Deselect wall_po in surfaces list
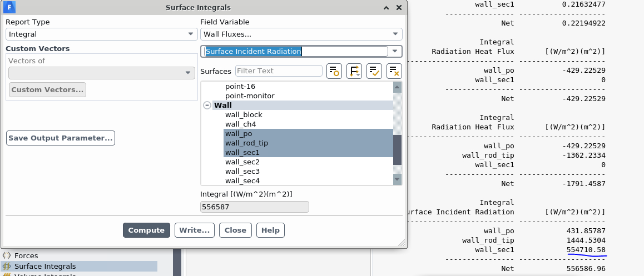Viewport: 644px width, 276px height. [x=308, y=134]
